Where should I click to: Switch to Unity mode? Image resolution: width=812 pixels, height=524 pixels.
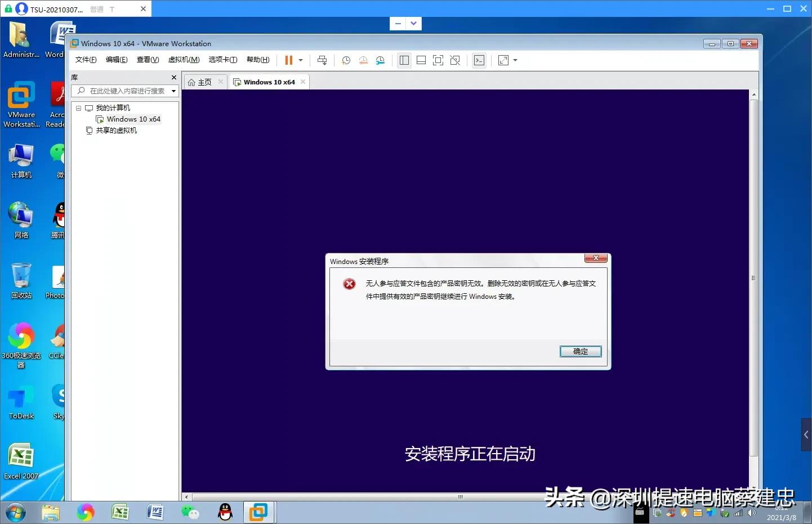tap(455, 60)
